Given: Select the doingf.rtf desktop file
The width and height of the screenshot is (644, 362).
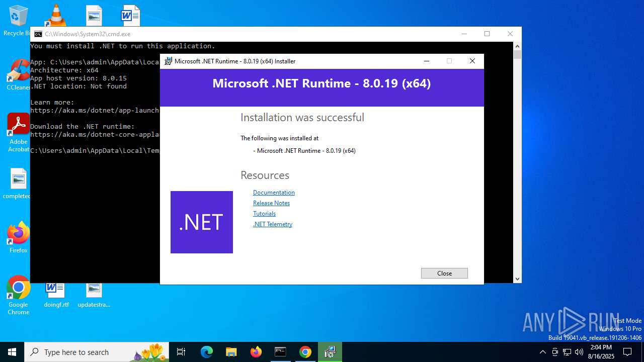Looking at the screenshot, I should pyautogui.click(x=56, y=295).
